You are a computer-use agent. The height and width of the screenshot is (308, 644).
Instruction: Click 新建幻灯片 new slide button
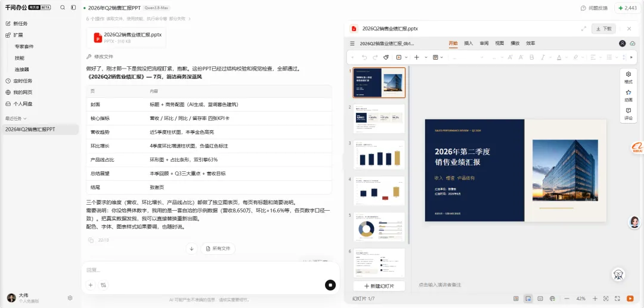pos(379,286)
